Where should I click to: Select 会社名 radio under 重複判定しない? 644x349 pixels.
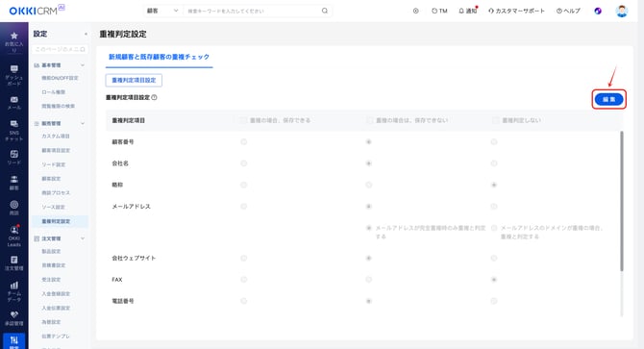pyautogui.click(x=494, y=163)
